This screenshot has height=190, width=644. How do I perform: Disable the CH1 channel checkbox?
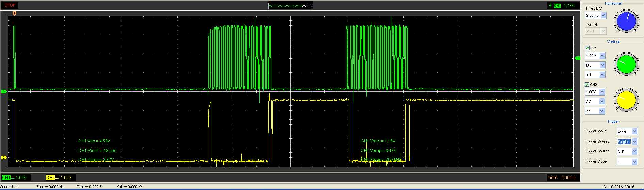point(587,48)
